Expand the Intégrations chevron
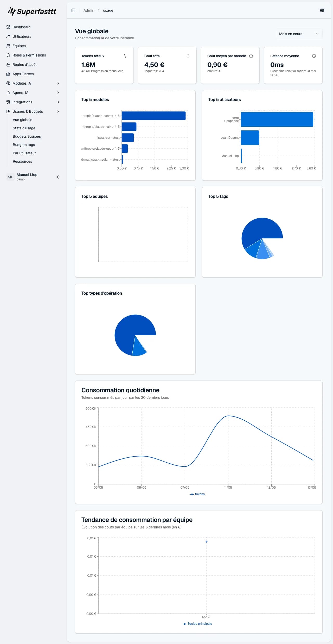333x644 pixels. [58, 102]
